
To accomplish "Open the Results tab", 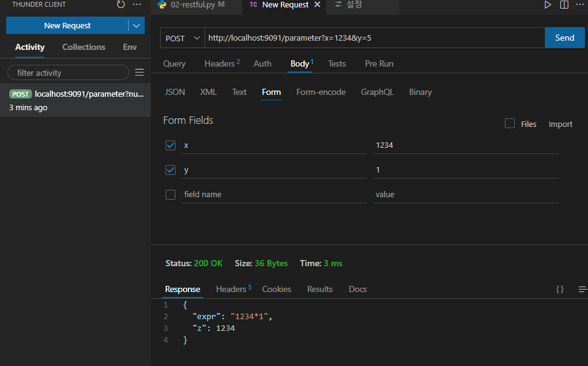I will coord(320,290).
